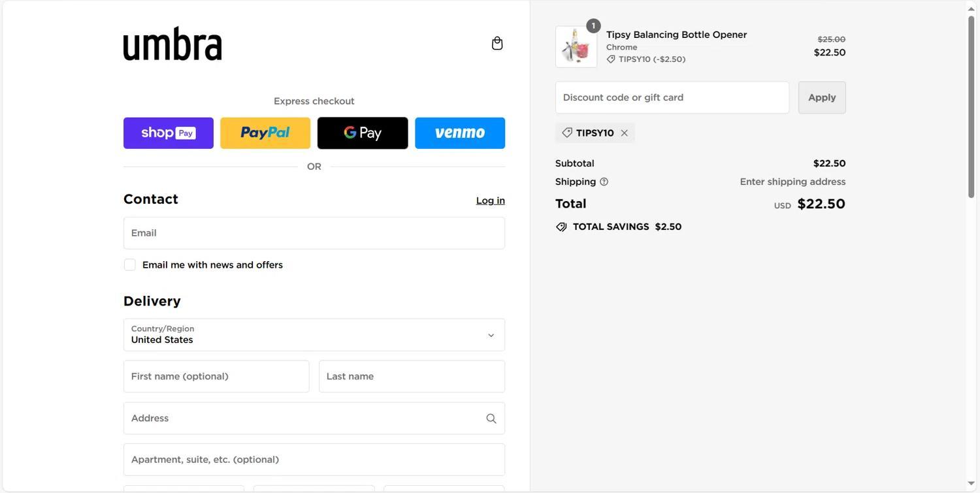Viewport: 980px width, 493px height.
Task: Click the Apartment, suite, etc. field
Action: pyautogui.click(x=314, y=460)
